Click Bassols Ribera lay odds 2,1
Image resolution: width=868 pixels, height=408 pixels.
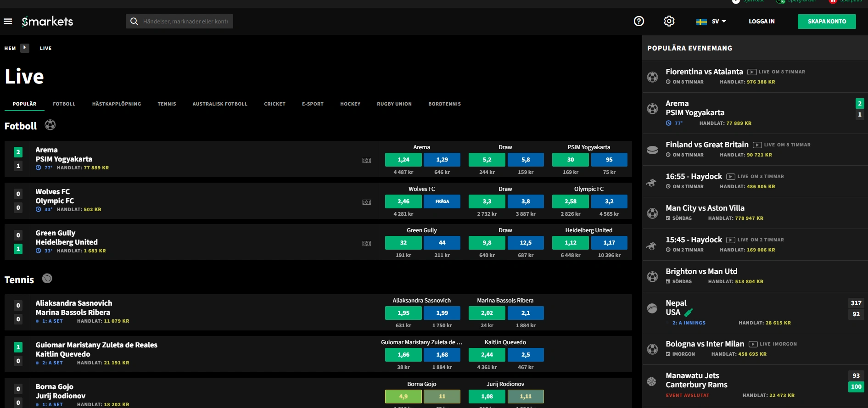[526, 313]
